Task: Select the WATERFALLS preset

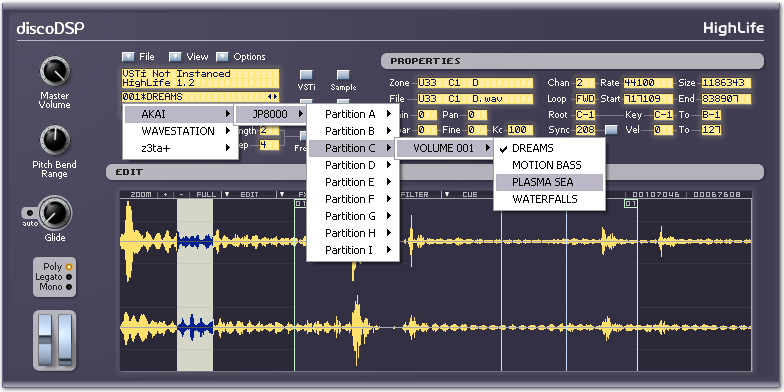Action: (549, 199)
